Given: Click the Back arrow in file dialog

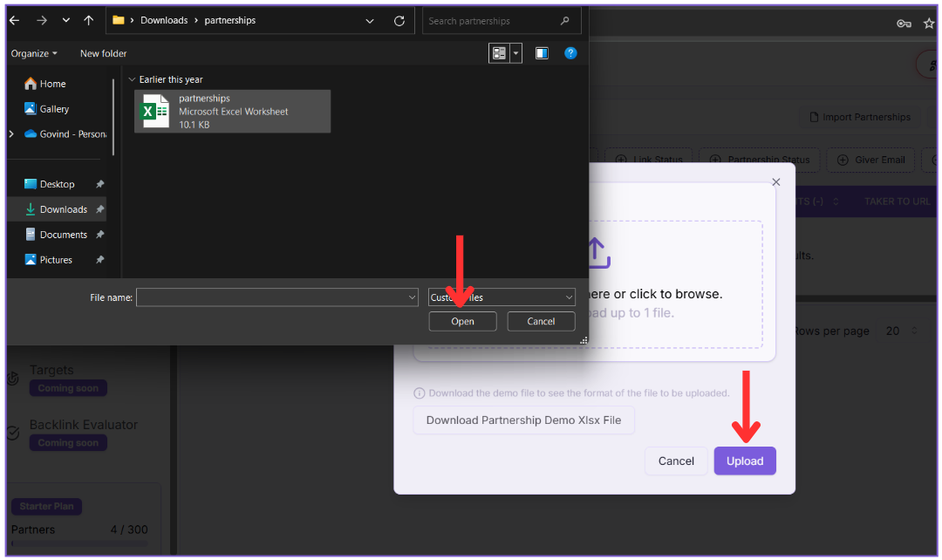Looking at the screenshot, I should [x=15, y=20].
